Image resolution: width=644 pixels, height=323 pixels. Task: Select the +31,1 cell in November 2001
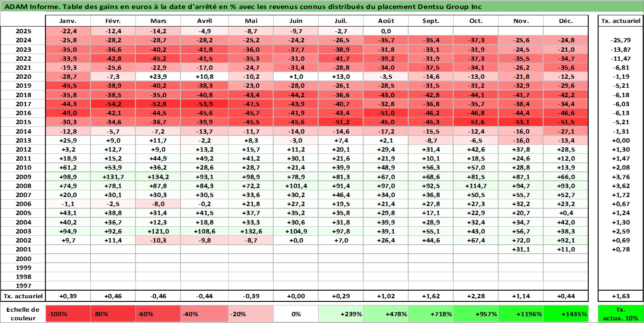pyautogui.click(x=521, y=249)
